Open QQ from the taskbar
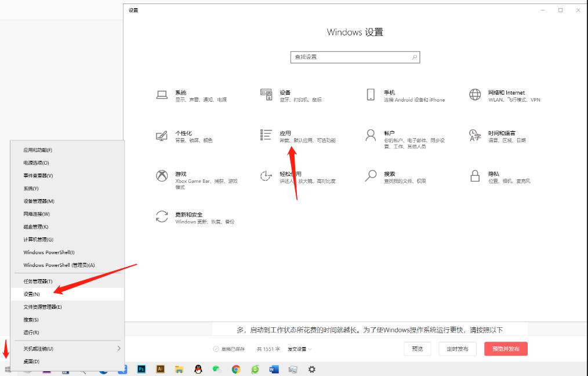The image size is (588, 376). point(198,368)
